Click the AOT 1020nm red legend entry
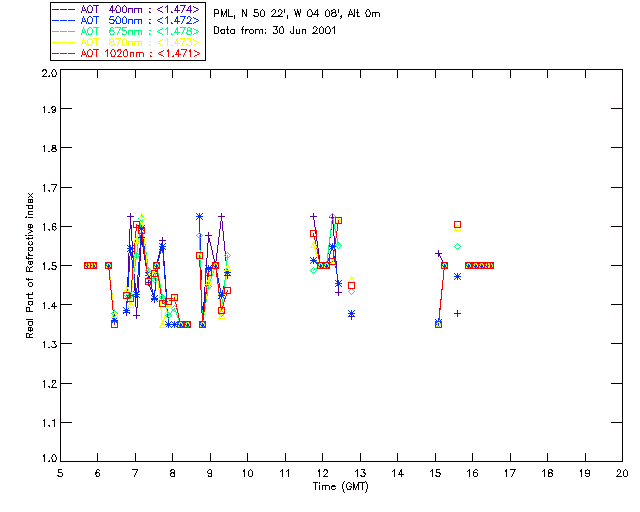 coord(127,53)
